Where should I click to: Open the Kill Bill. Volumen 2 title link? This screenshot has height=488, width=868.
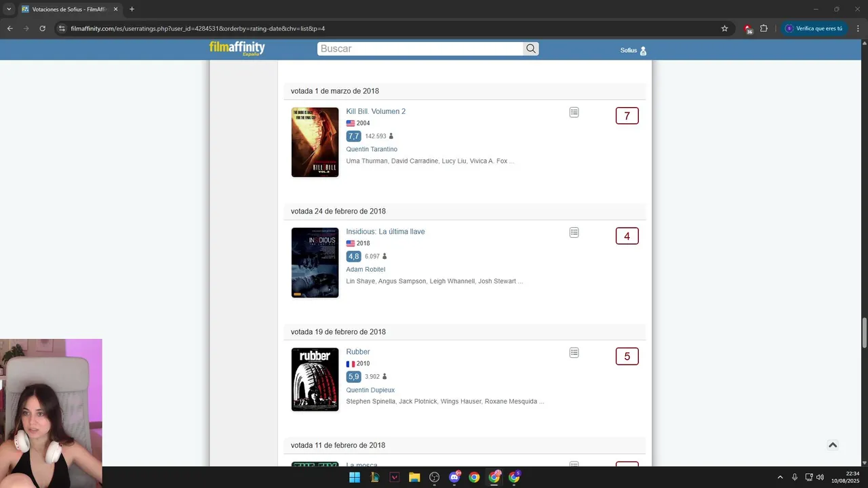tap(376, 111)
